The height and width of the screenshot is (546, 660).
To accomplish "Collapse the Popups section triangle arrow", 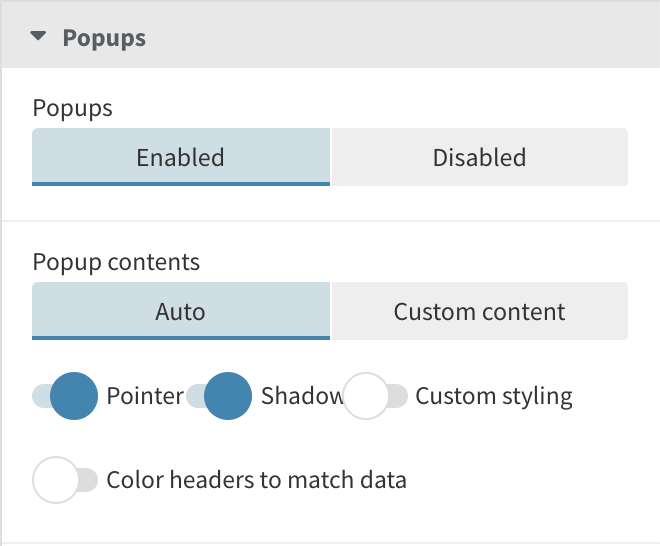I will [39, 37].
